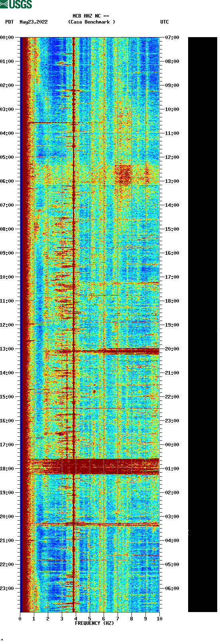Select the '14:00' UTC time label
The image size is (220, 644).
point(172,205)
